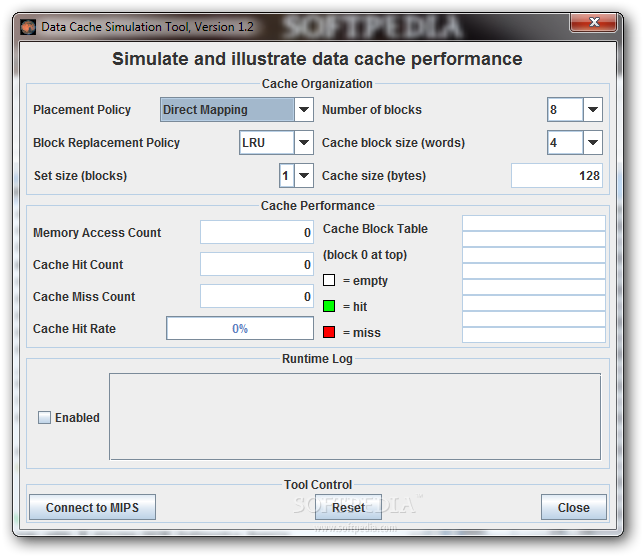The image size is (644, 557).
Task: Open the Placement Policy dropdown arrow
Action: (x=304, y=110)
